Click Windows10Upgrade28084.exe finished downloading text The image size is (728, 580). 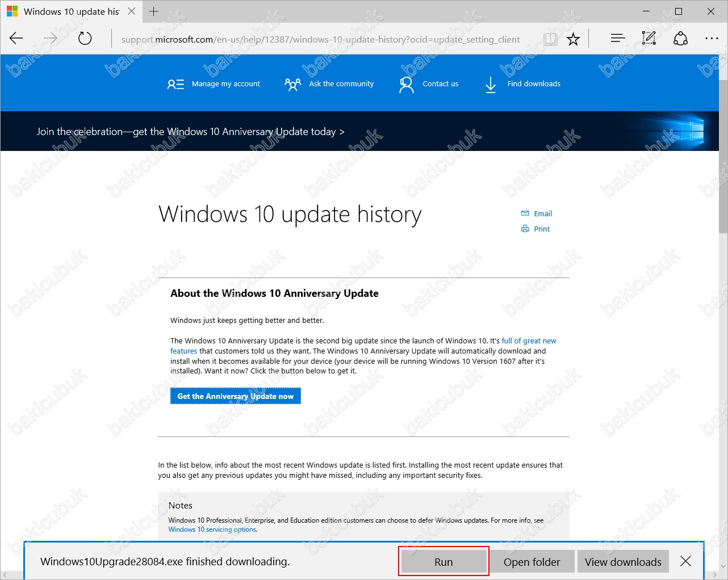pyautogui.click(x=165, y=562)
